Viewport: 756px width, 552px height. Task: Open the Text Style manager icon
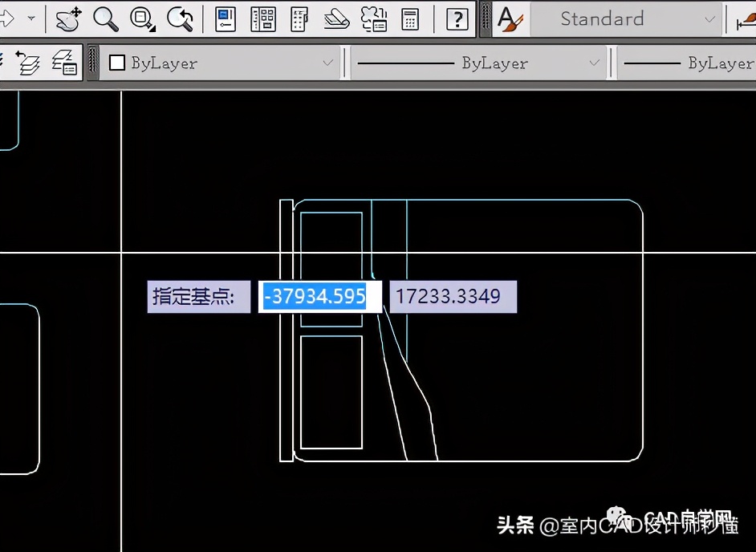point(510,19)
